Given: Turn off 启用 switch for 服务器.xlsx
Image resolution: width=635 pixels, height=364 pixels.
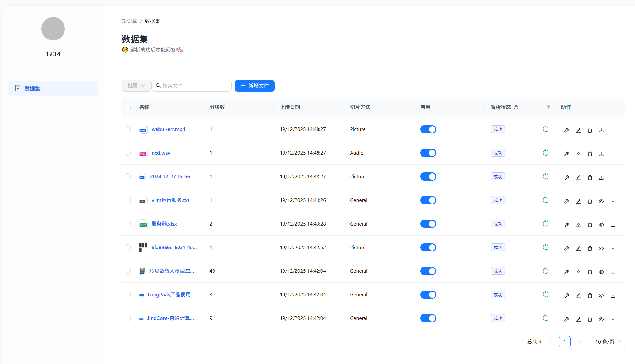Looking at the screenshot, I should pos(428,224).
